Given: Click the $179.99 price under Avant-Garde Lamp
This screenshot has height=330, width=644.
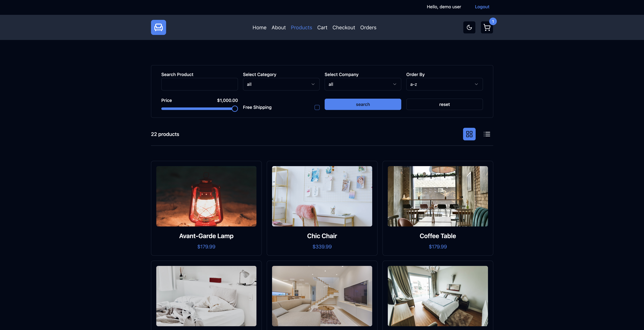Looking at the screenshot, I should [206, 247].
